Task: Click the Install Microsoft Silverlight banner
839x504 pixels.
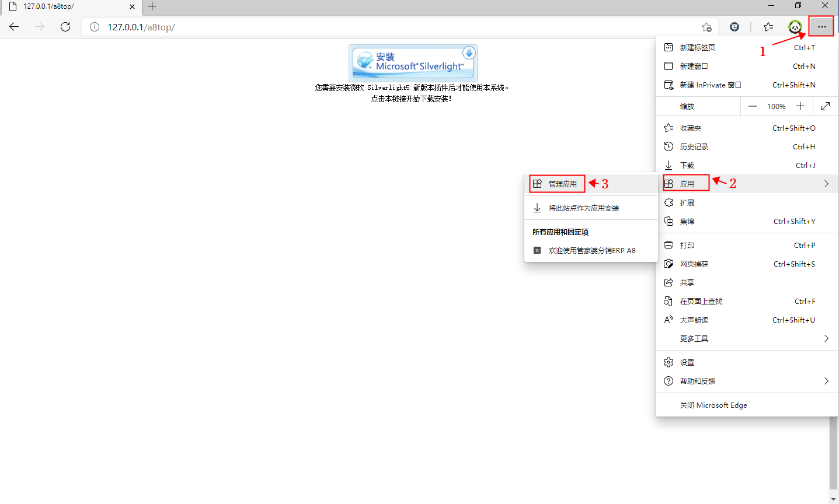Action: pos(413,63)
